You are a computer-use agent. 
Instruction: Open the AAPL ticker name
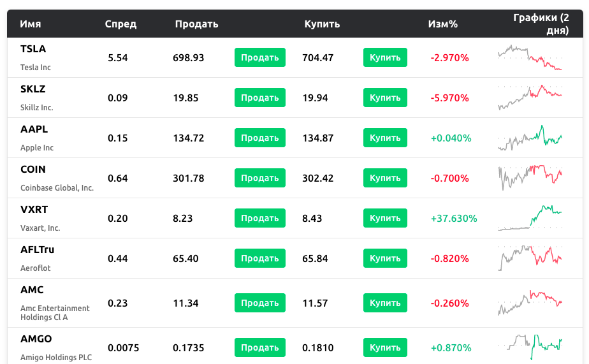coord(34,129)
